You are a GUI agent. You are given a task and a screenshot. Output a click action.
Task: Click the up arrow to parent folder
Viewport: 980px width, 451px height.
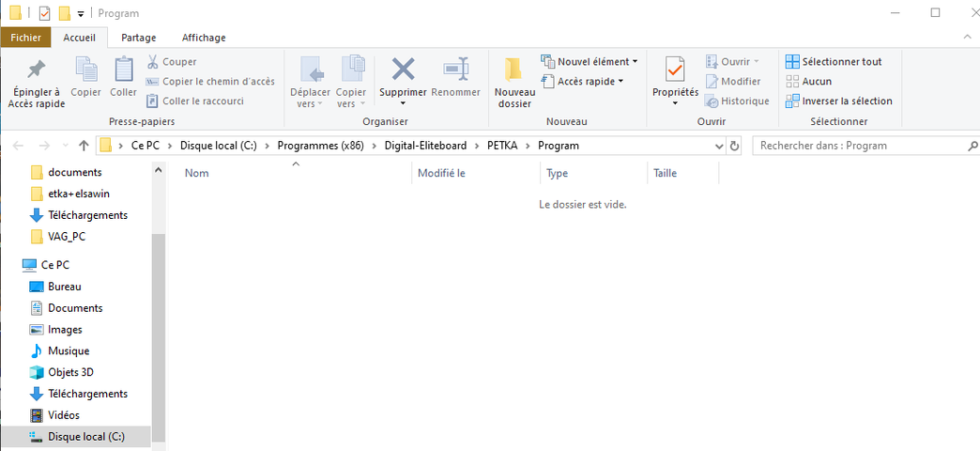coord(84,146)
